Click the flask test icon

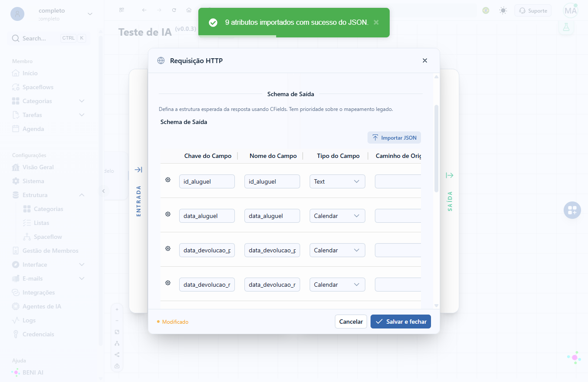(x=566, y=27)
